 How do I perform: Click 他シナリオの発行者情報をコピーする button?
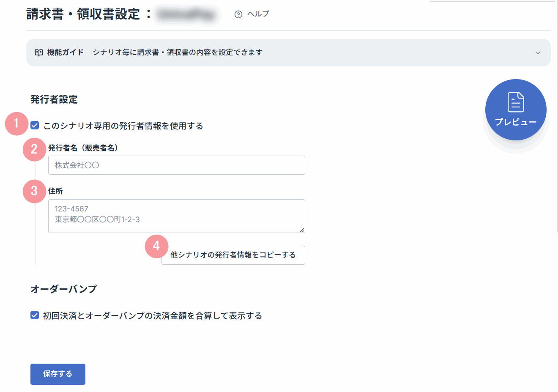(233, 255)
